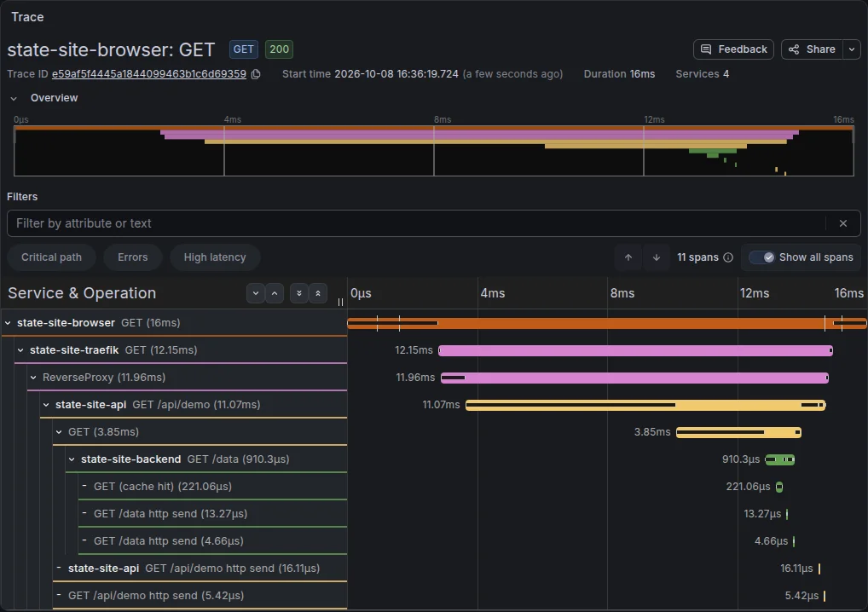Clear the filter text with X icon
Image resolution: width=868 pixels, height=612 pixels.
point(842,223)
